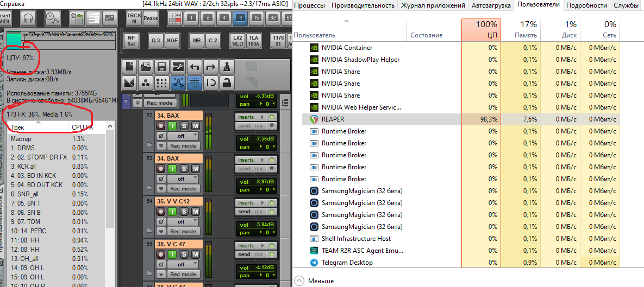This screenshot has width=644, height=287.
Task: Sort Task Manager by Память column
Action: 521,29
